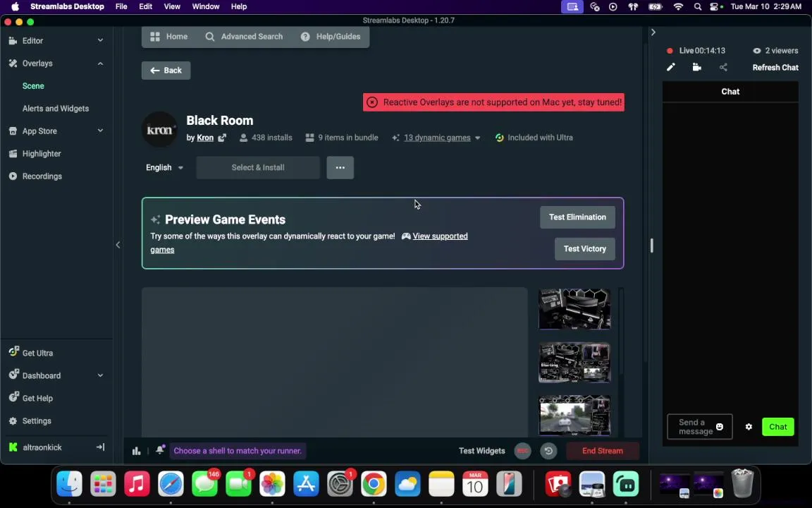Edit stream info with pencil icon
This screenshot has height=508, width=812.
[x=670, y=67]
